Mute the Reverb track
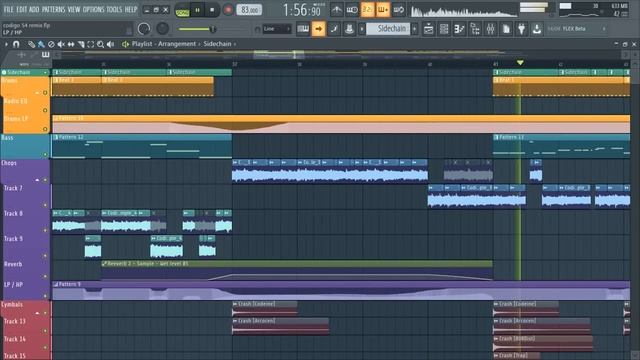 coord(45,276)
